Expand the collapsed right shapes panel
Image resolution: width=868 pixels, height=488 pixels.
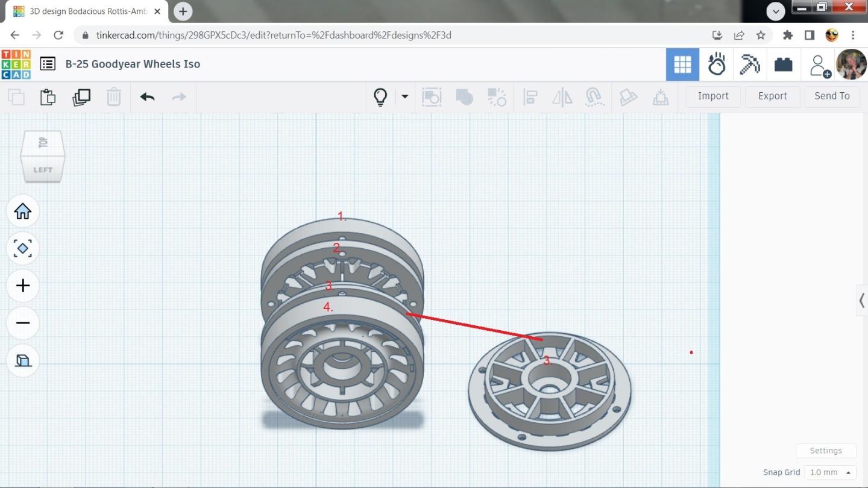pos(862,300)
